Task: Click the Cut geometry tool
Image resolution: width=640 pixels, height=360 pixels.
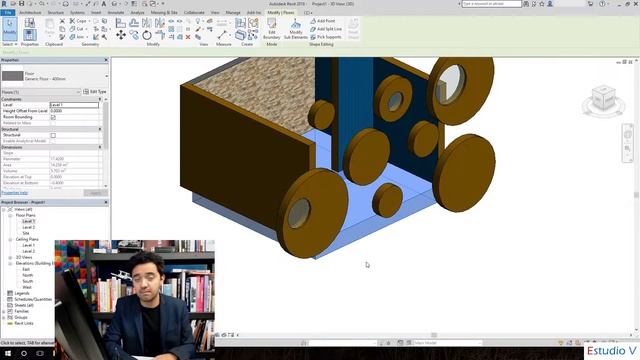Action: (78, 29)
